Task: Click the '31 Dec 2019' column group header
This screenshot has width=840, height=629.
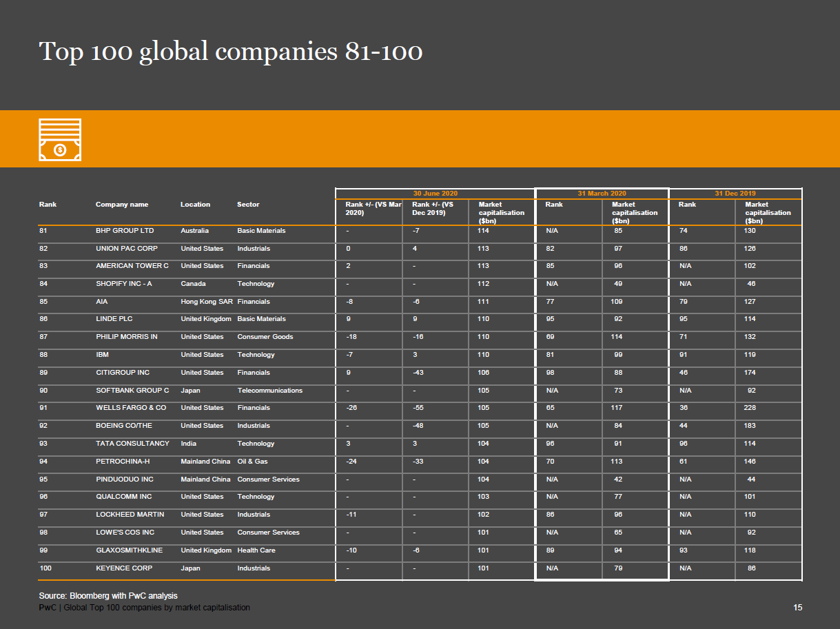Action: [735, 194]
